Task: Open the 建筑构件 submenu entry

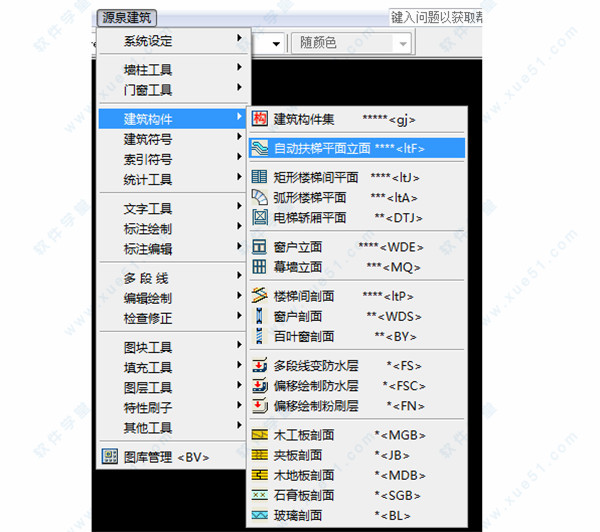Action: 172,119
